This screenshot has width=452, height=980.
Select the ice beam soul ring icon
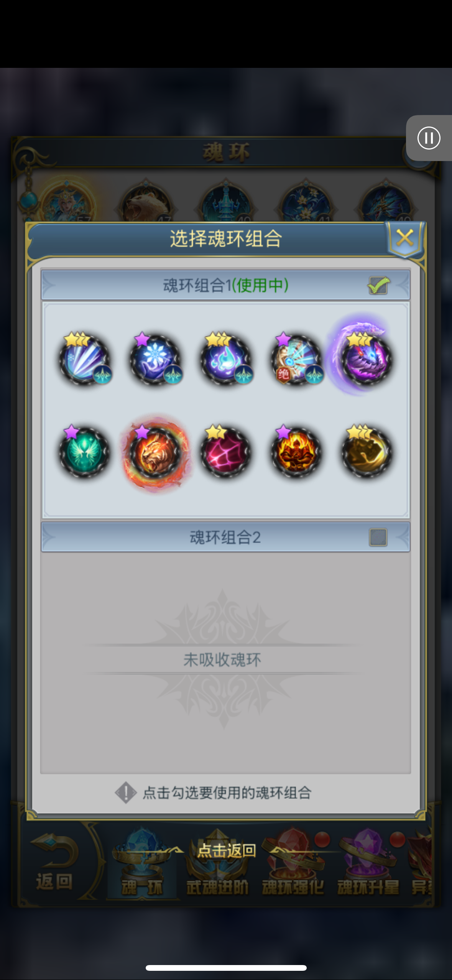coord(84,359)
